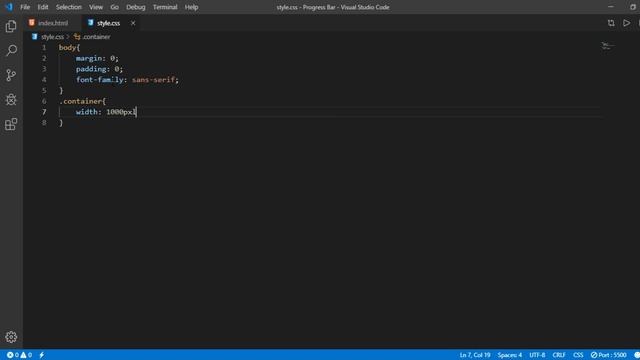Select language mode CSS in status bar
The height and width of the screenshot is (360, 640).
(x=578, y=355)
